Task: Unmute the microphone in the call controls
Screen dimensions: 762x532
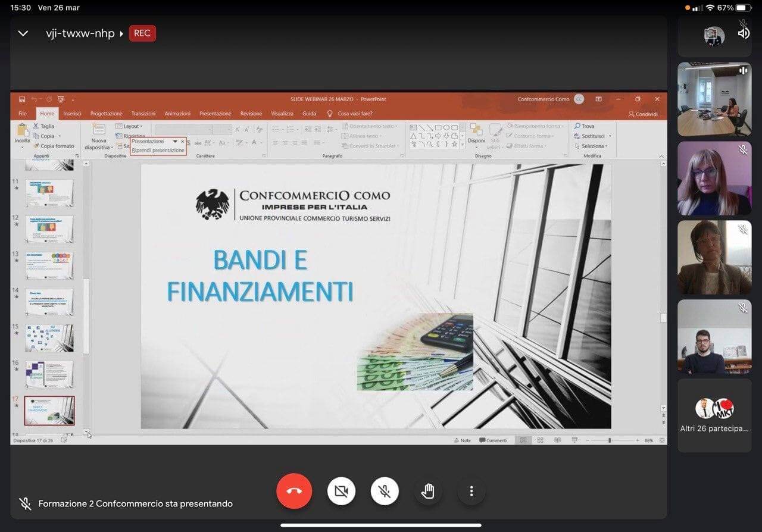Action: coord(385,491)
